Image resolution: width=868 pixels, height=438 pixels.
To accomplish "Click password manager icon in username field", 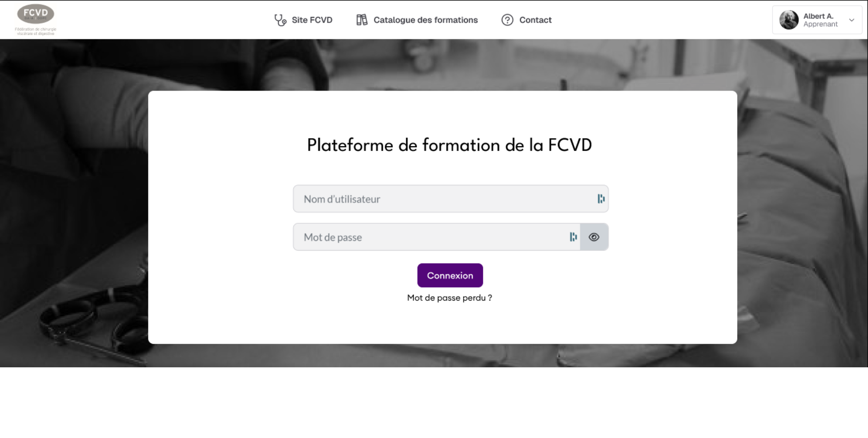I will [x=600, y=199].
